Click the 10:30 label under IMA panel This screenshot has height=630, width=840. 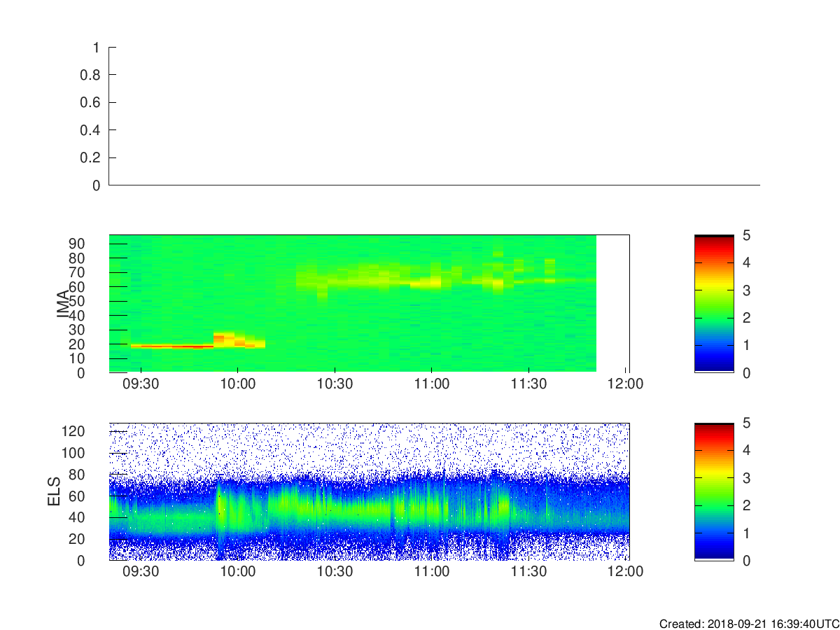pos(335,384)
